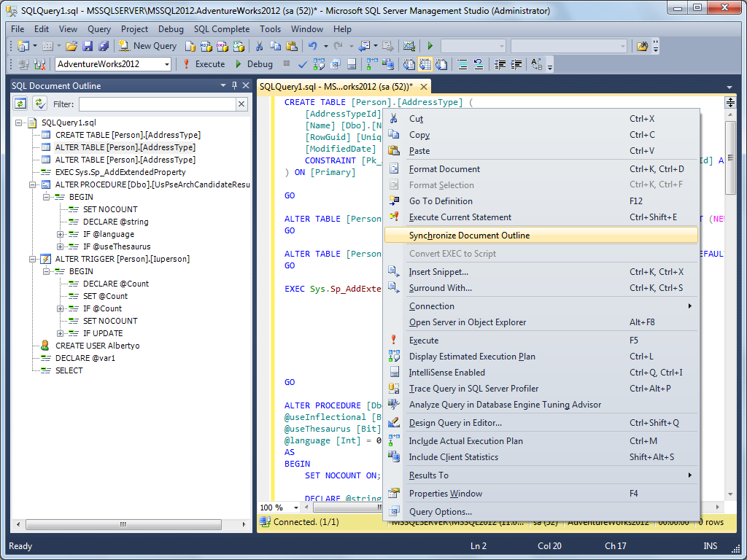Click the Copy icon in the toolbar
This screenshot has width=747, height=560.
(x=275, y=46)
